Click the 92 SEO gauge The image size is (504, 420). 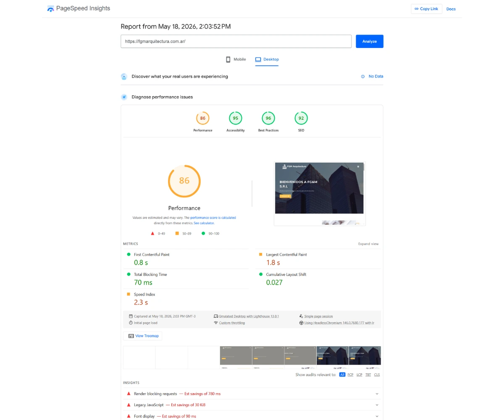pos(301,118)
